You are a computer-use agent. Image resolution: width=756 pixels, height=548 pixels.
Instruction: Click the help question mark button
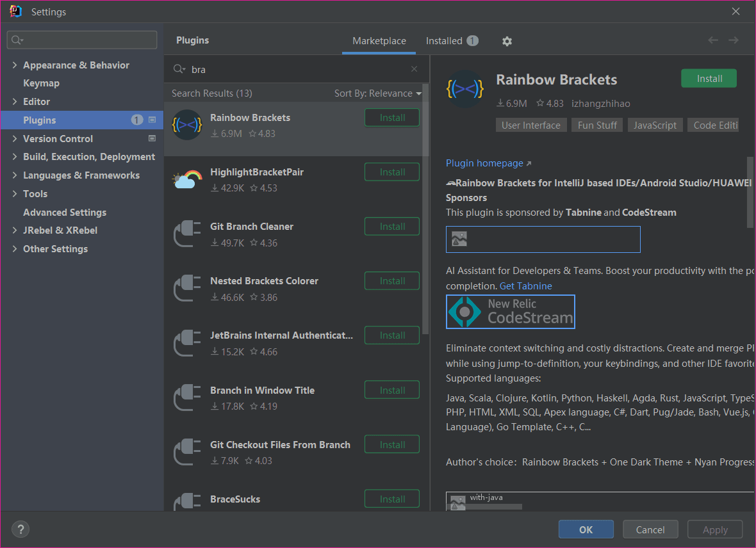(x=21, y=529)
